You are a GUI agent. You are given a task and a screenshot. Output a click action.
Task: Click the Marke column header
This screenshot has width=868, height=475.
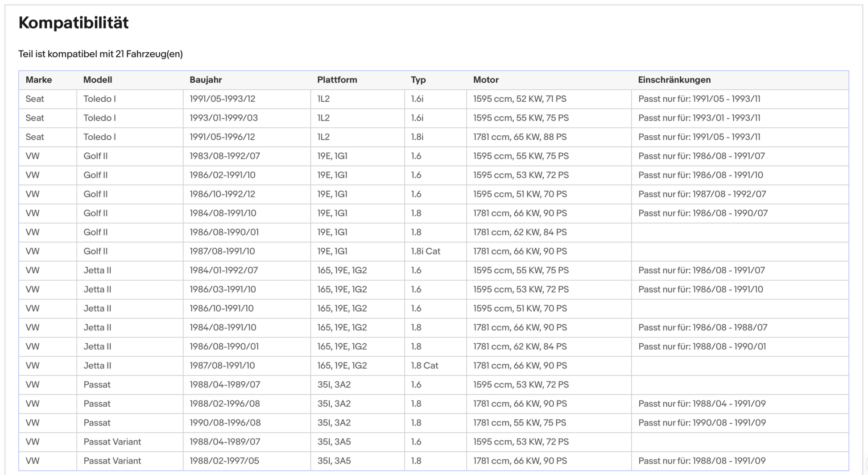tap(39, 80)
